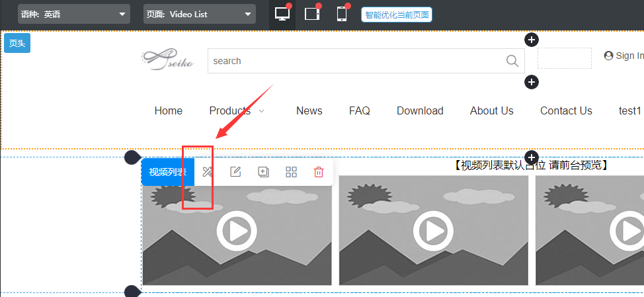Switch to desktop preview mode
Viewport: 644px width, 297px height.
coord(283,14)
